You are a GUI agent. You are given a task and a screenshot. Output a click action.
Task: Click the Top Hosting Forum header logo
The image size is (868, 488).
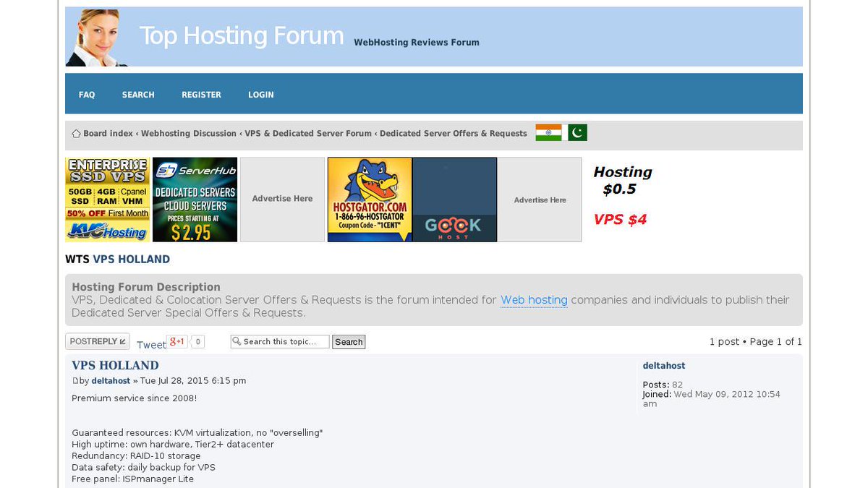241,35
